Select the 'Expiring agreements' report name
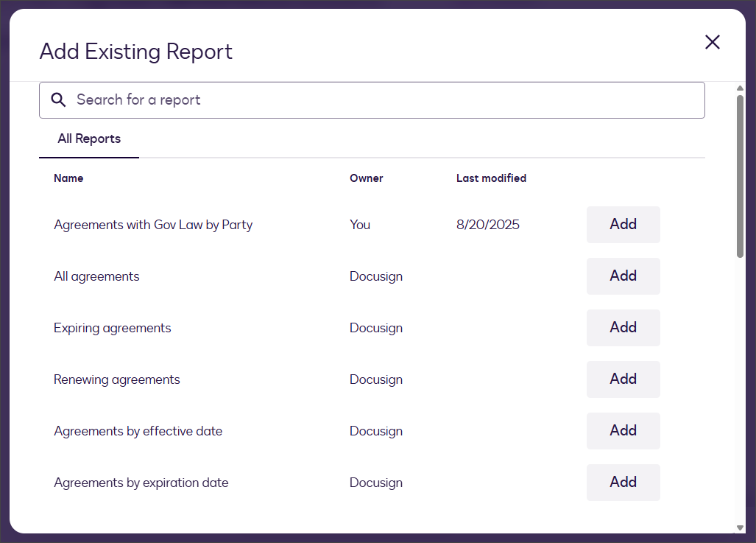The width and height of the screenshot is (756, 543). point(112,328)
